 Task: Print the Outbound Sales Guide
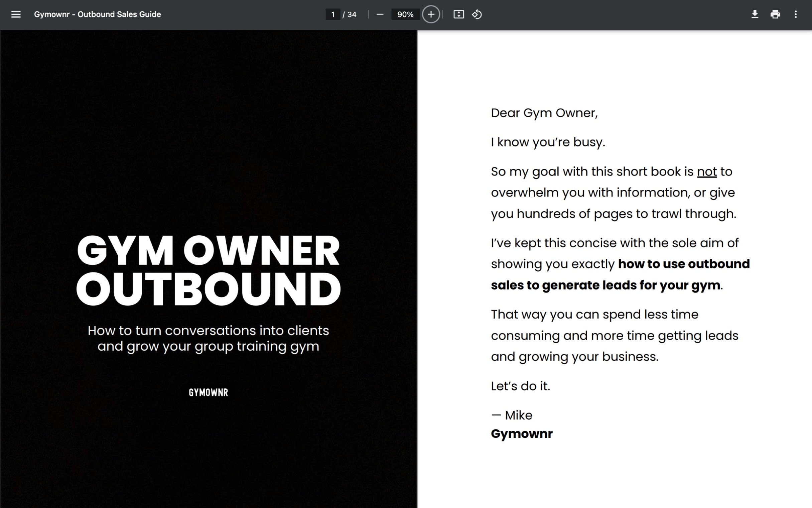tap(775, 14)
